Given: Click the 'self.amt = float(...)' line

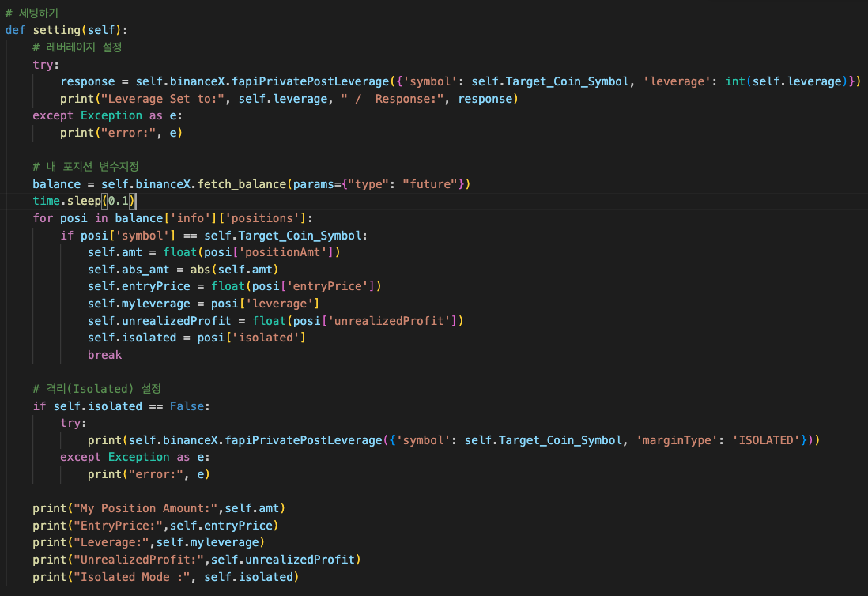Looking at the screenshot, I should (x=213, y=252).
